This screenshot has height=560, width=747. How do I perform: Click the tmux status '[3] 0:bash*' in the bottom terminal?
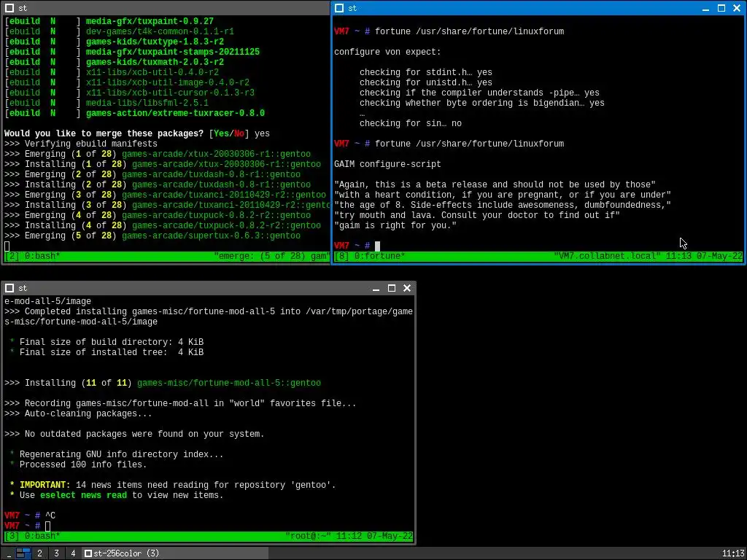(32, 536)
